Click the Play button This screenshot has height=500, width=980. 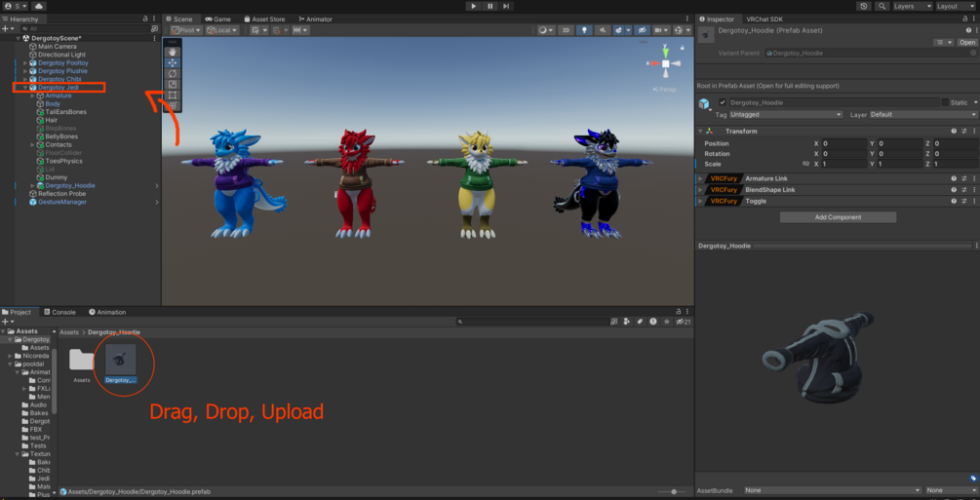[x=473, y=6]
